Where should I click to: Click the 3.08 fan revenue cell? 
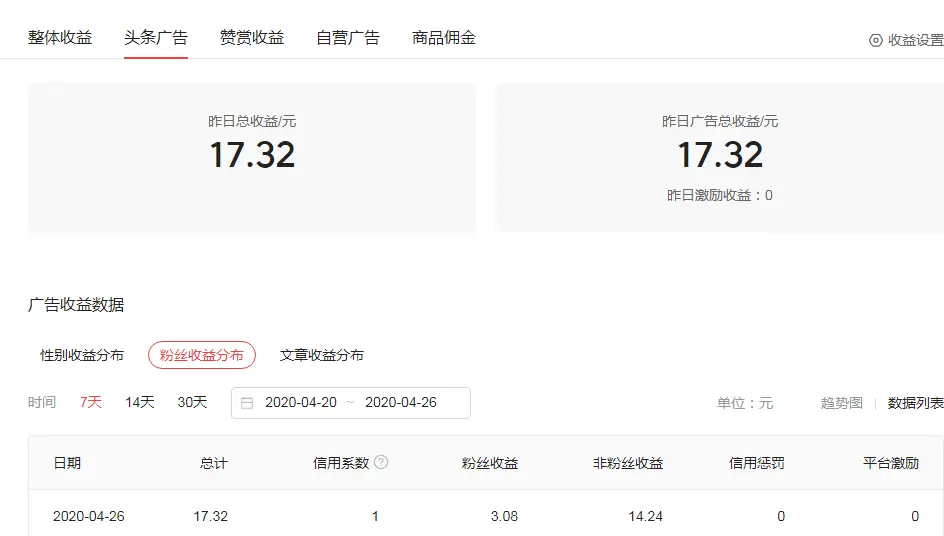click(x=504, y=516)
